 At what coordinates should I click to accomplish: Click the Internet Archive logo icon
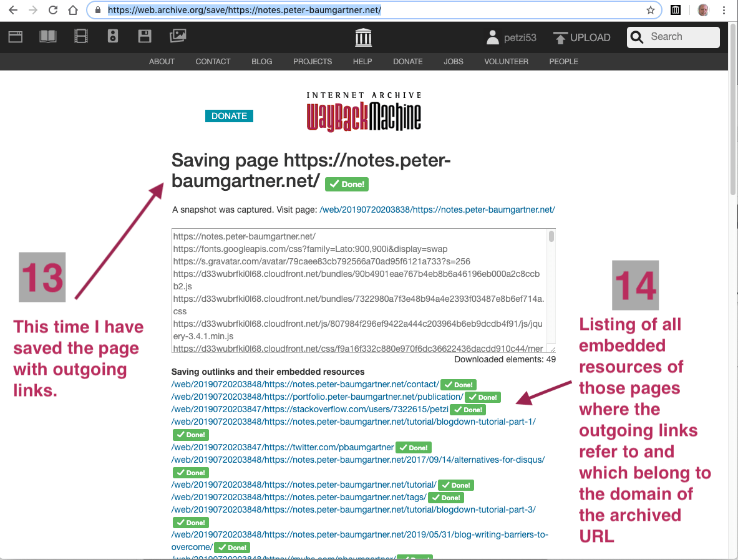click(363, 37)
